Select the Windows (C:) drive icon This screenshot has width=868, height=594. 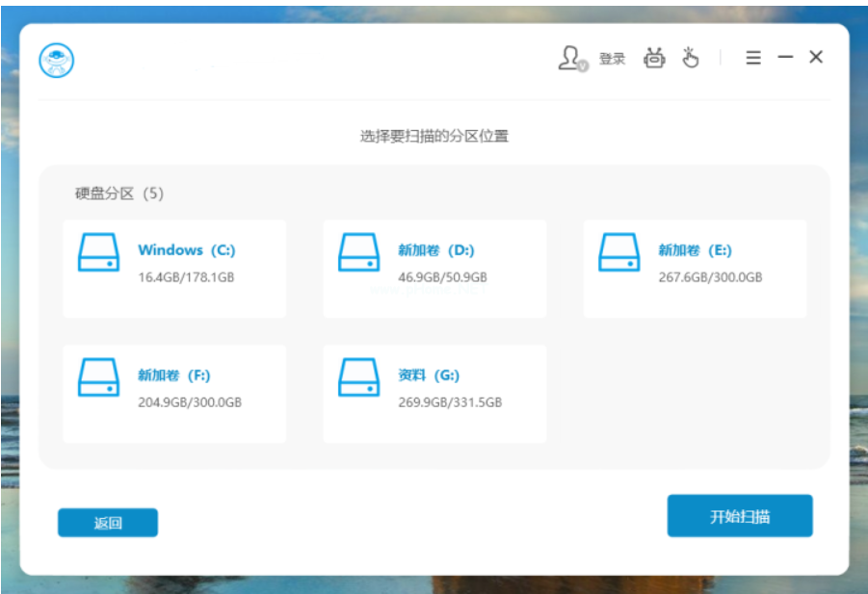97,254
